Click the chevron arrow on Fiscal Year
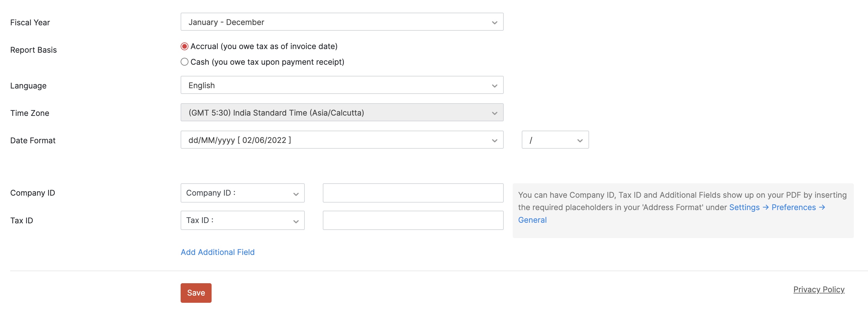 point(494,23)
